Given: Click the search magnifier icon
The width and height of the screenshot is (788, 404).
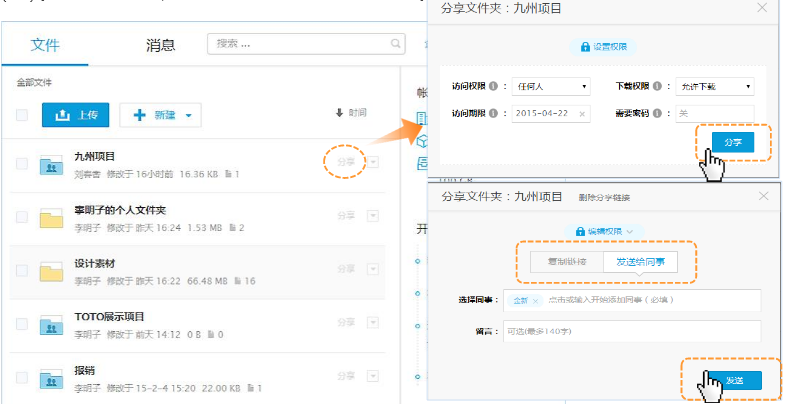Looking at the screenshot, I should click(x=397, y=44).
